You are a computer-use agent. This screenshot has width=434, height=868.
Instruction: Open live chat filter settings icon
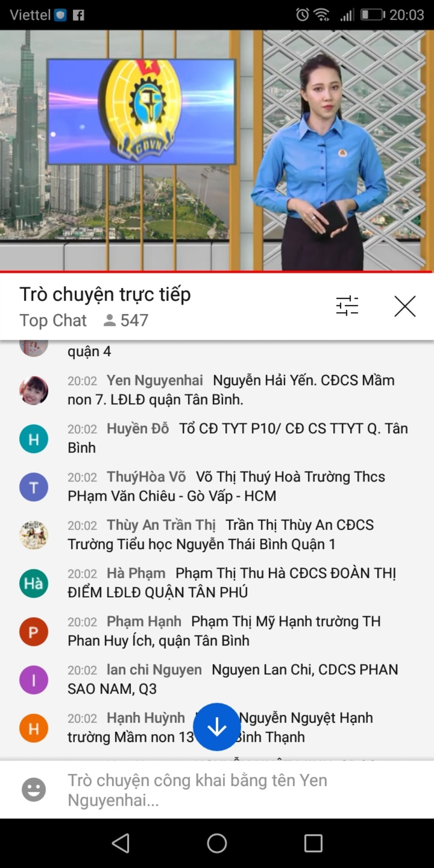[x=347, y=305]
